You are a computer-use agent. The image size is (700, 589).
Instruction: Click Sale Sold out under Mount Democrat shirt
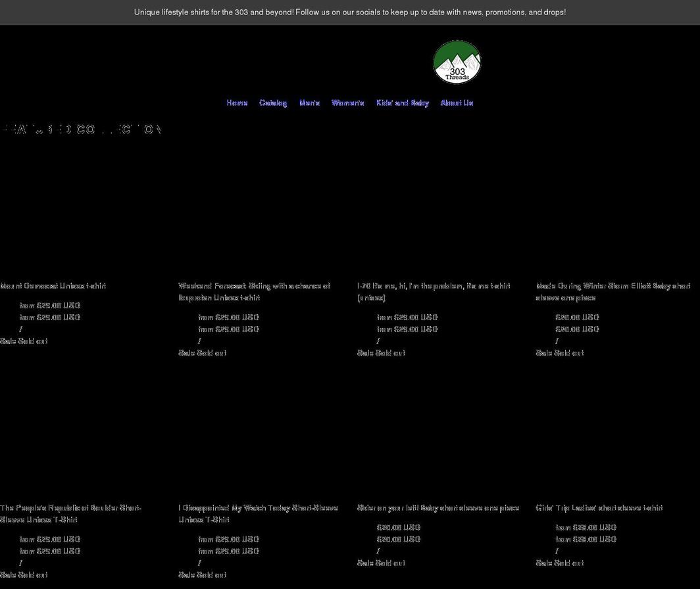[x=24, y=341]
